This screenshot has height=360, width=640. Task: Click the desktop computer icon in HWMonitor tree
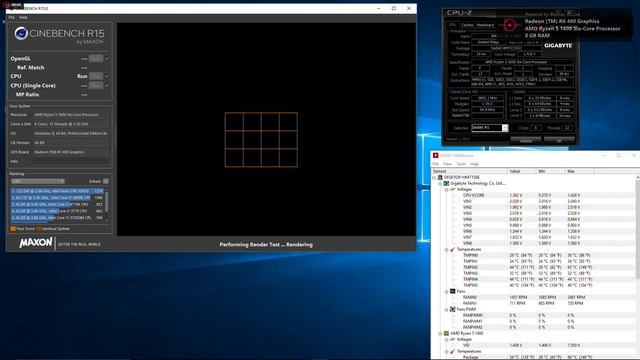[x=440, y=178]
